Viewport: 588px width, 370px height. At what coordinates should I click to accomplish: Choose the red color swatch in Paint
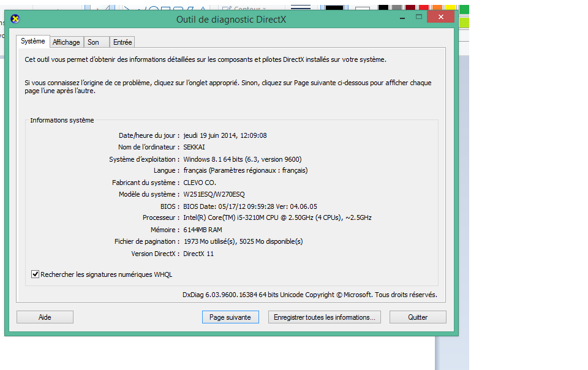point(423,7)
